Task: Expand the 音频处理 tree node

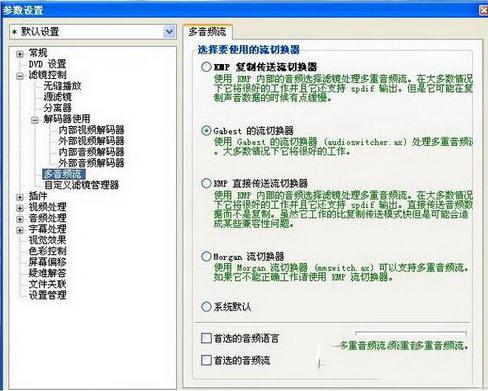Action: point(20,219)
